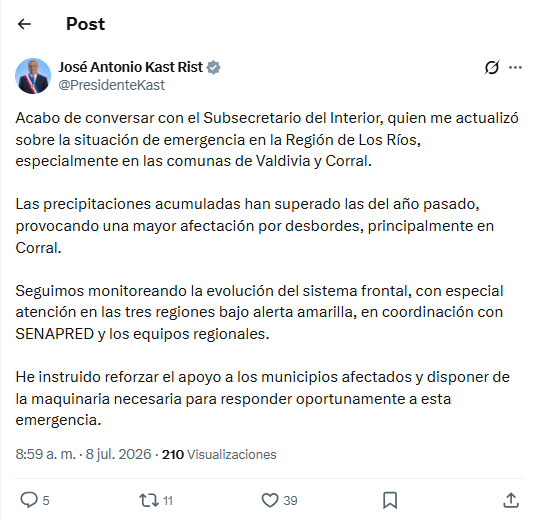The width and height of the screenshot is (538, 520).
Task: Click the 8:59 a. m. timestamp
Action: tap(45, 454)
